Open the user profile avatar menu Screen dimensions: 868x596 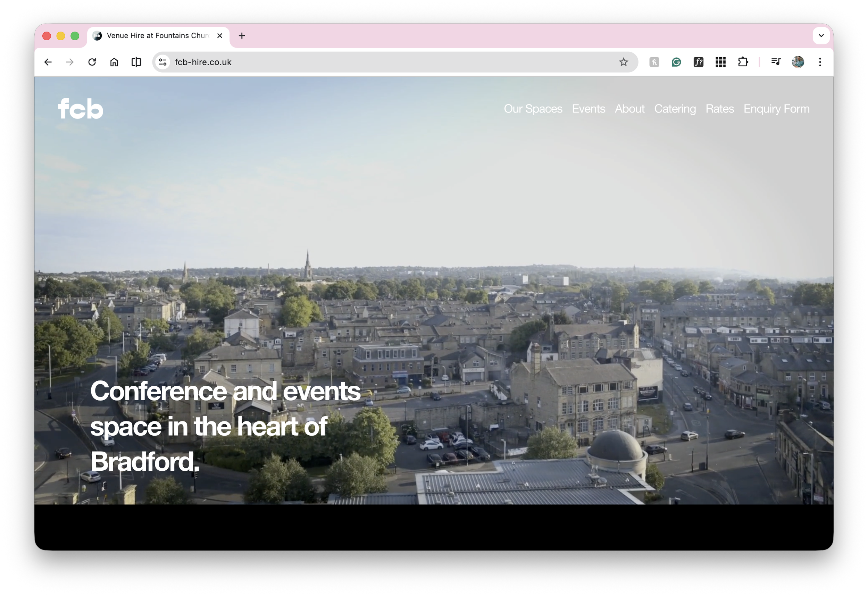pyautogui.click(x=798, y=62)
